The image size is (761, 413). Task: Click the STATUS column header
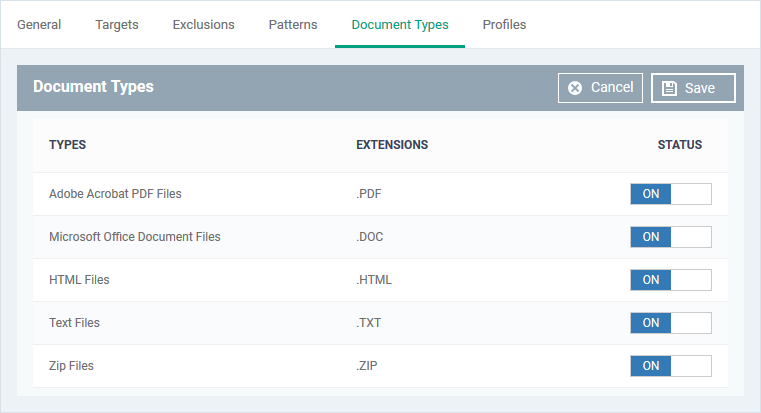679,145
